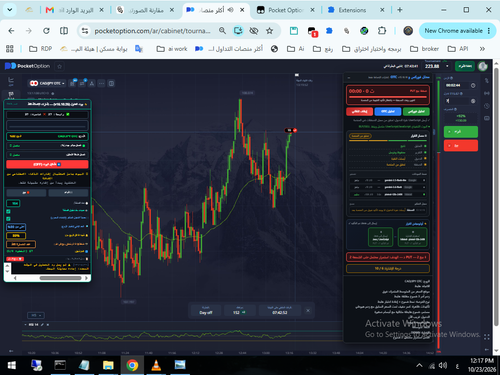This screenshot has width=500, height=375.
Task: Tick the first teal checkbox in the bot panel
Action: click(8, 211)
